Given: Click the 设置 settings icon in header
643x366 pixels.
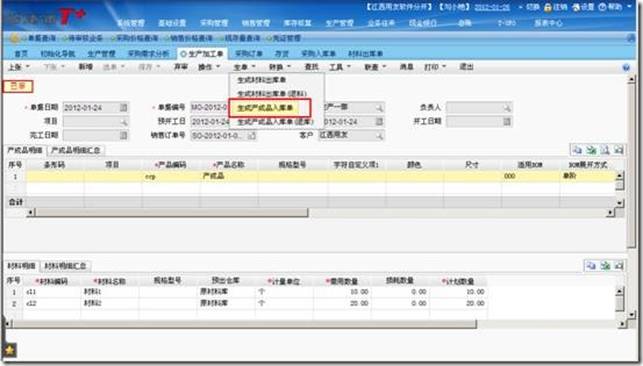Looking at the screenshot, I should (576, 7).
